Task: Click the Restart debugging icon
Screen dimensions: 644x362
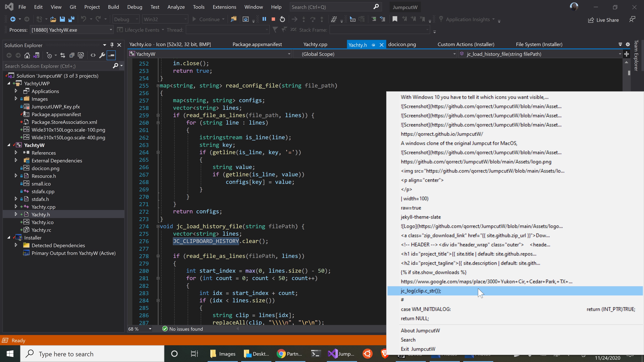Action: tap(282, 19)
